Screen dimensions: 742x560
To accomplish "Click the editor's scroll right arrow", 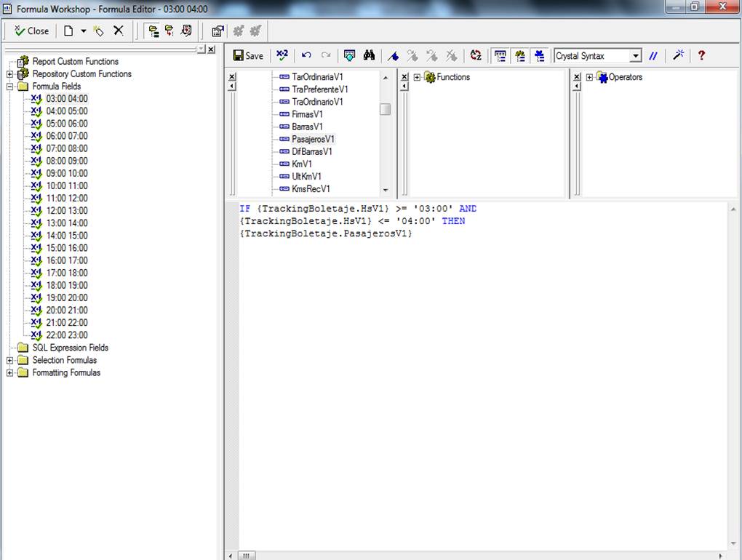I will pos(721,556).
